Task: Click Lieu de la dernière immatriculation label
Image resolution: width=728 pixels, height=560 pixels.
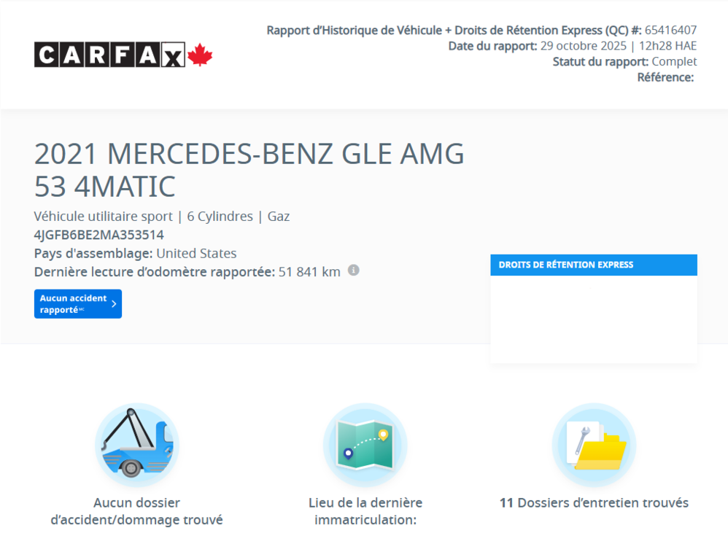Action: 365,510
